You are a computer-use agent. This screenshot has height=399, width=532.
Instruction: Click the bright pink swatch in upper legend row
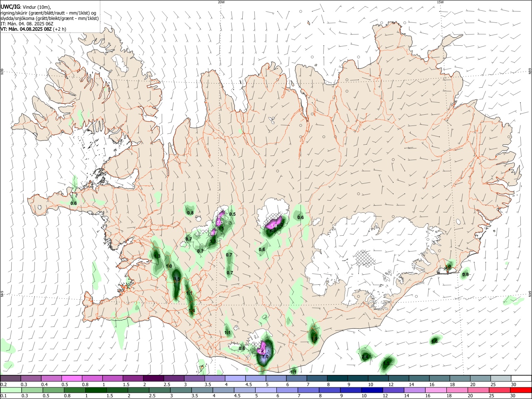[x=71, y=378]
